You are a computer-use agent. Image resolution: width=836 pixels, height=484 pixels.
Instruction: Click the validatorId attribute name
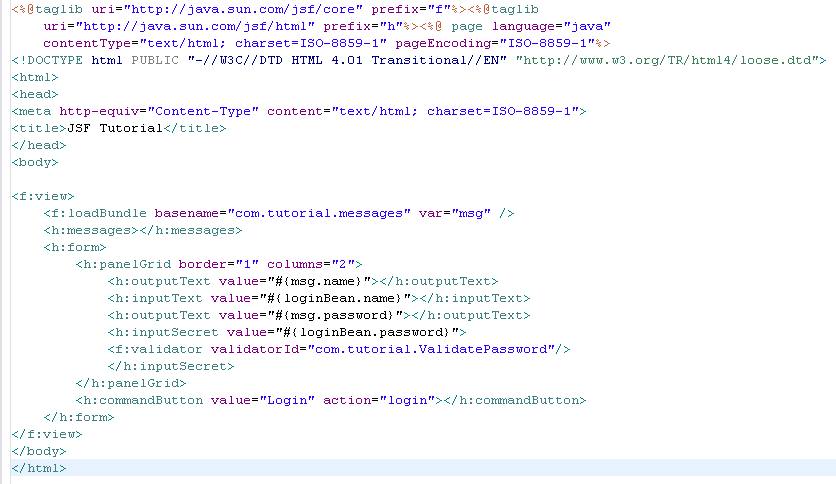coord(255,350)
